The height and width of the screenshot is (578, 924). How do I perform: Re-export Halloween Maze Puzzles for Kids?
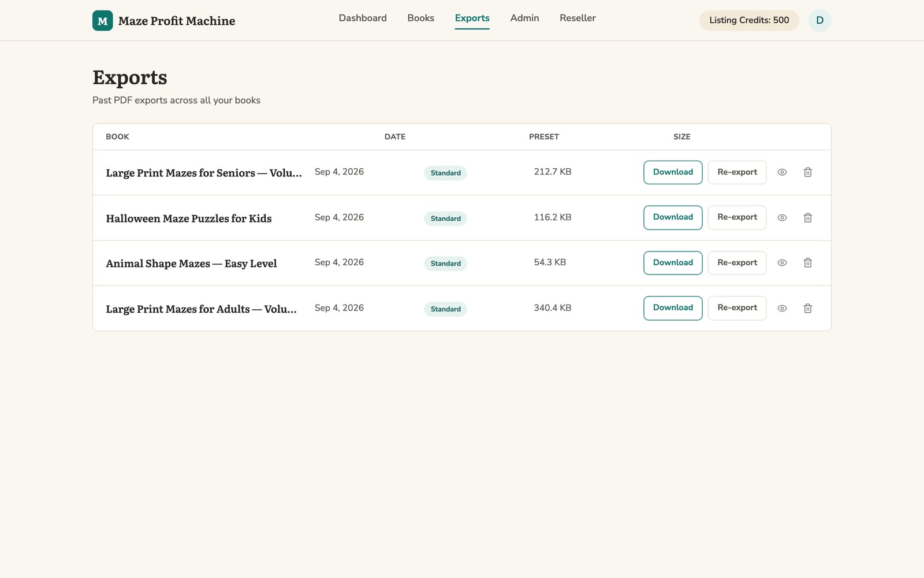tap(737, 217)
